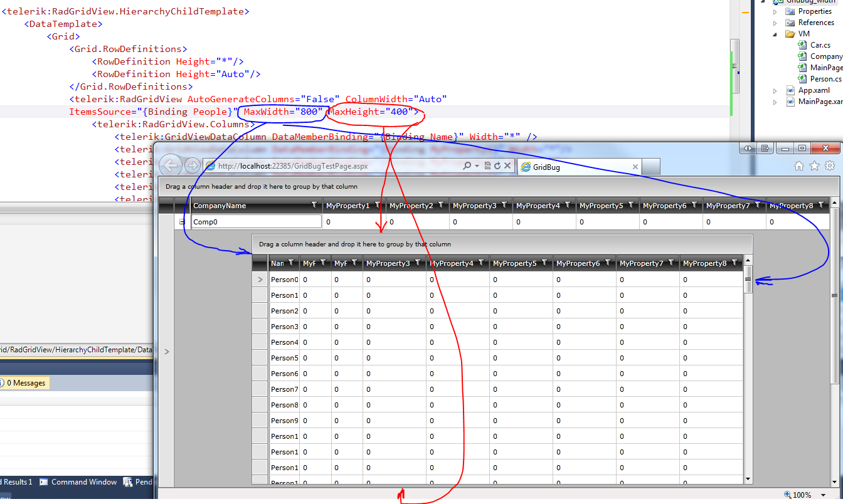Viewport: 843px width, 504px height.
Task: Open the browser Home page
Action: (x=798, y=165)
